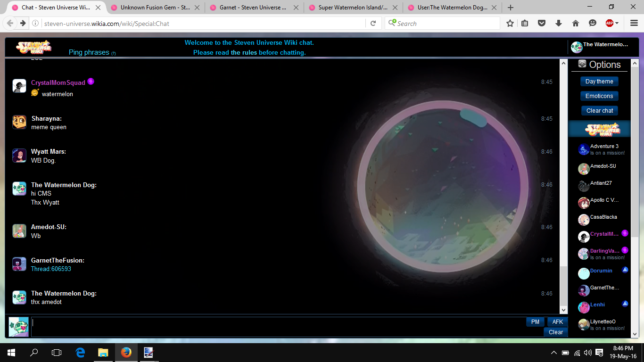The height and width of the screenshot is (362, 644).
Task: Open the volume control in system tray
Action: coord(587,353)
